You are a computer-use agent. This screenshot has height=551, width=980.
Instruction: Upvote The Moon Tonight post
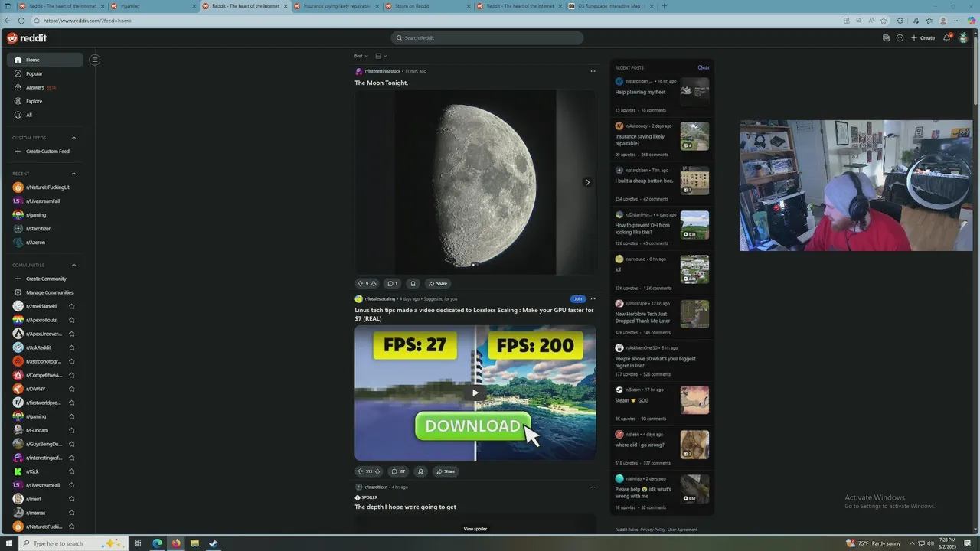tap(360, 283)
